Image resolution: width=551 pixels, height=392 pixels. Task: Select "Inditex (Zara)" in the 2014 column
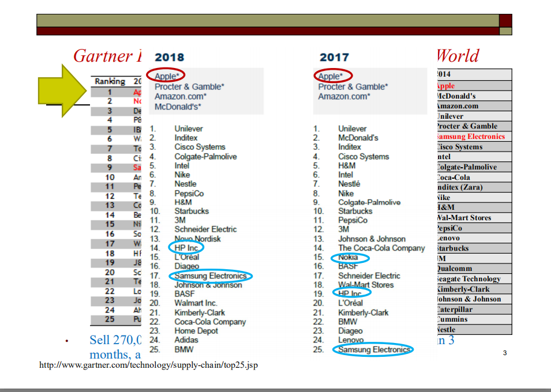click(x=460, y=187)
